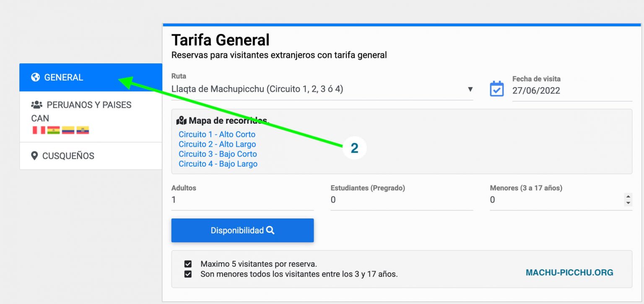Click the map icon beside Mapa de recorridos
The image size is (644, 304).
click(x=182, y=121)
